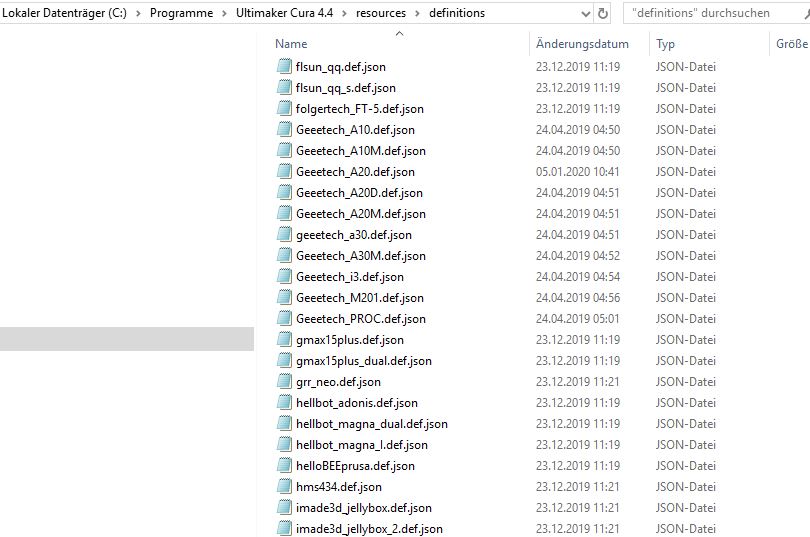Screen dimensions: 810x537
Task: Select the file name gmax15plus_dual.def.json
Action: (364, 360)
